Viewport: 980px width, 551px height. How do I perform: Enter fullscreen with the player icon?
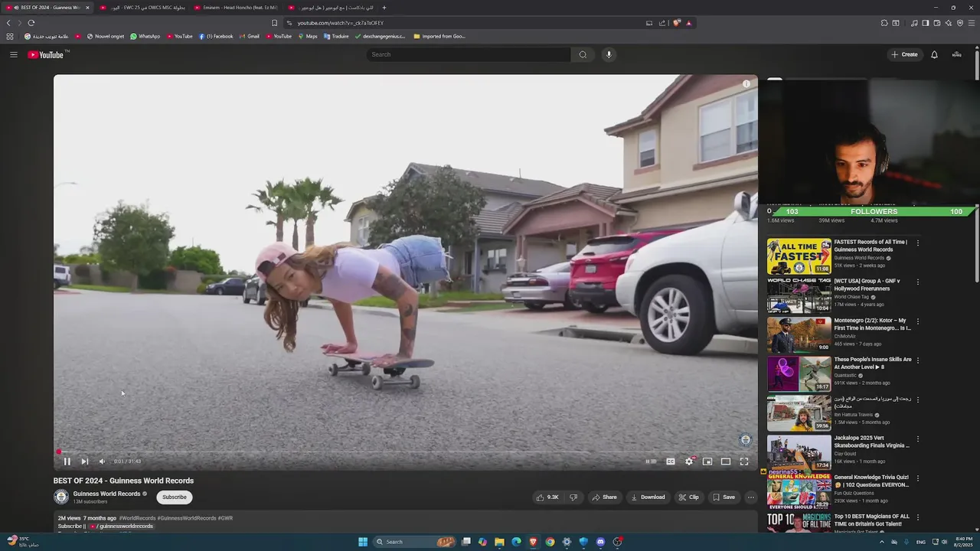coord(744,461)
